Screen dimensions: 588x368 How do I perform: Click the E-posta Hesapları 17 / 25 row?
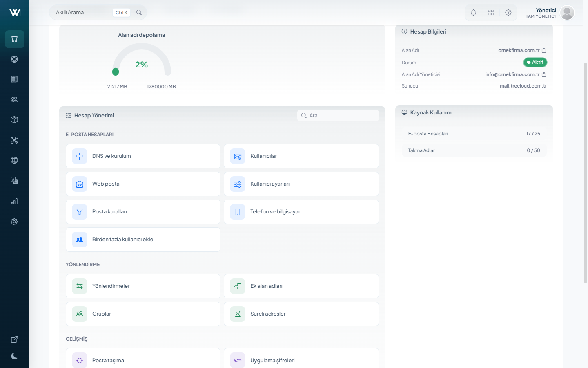click(474, 134)
